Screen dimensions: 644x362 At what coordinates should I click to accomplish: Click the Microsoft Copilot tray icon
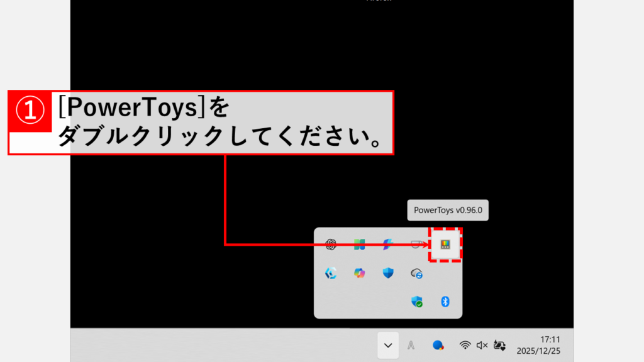click(360, 273)
